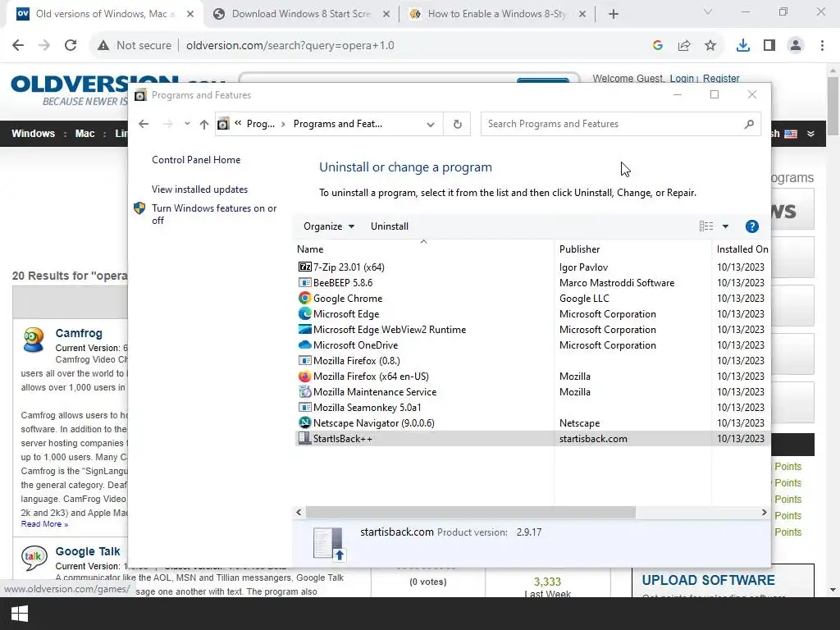
Task: Click the Google icon in address bar
Action: coord(658,45)
